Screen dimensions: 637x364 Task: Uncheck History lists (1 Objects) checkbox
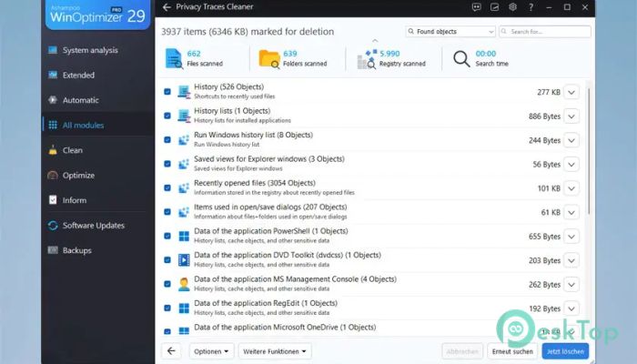click(x=167, y=116)
